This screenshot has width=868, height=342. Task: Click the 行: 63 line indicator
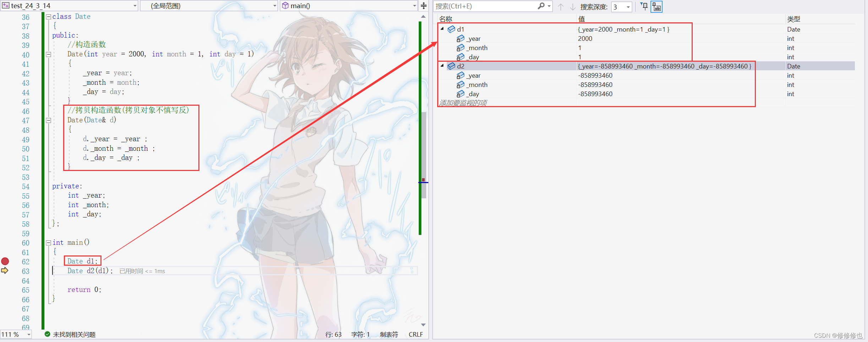pos(333,335)
